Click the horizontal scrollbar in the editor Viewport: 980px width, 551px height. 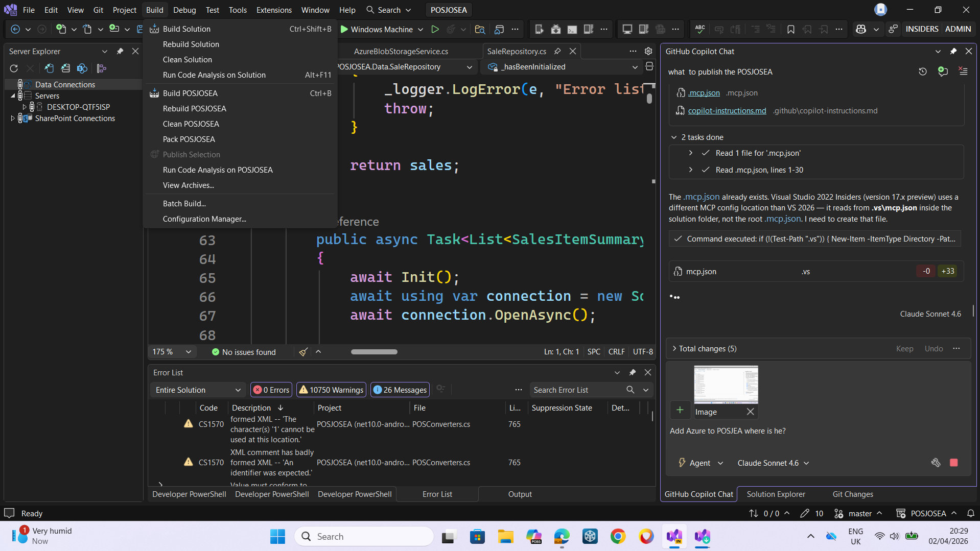[374, 352]
